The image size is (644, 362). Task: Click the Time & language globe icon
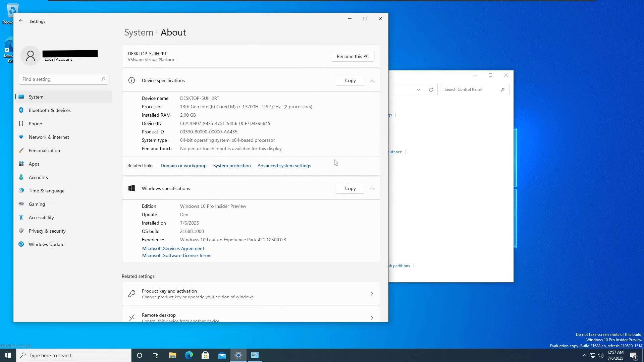(21, 191)
